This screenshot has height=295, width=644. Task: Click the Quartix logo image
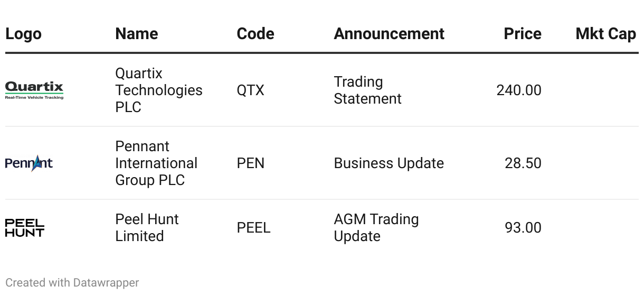(34, 90)
